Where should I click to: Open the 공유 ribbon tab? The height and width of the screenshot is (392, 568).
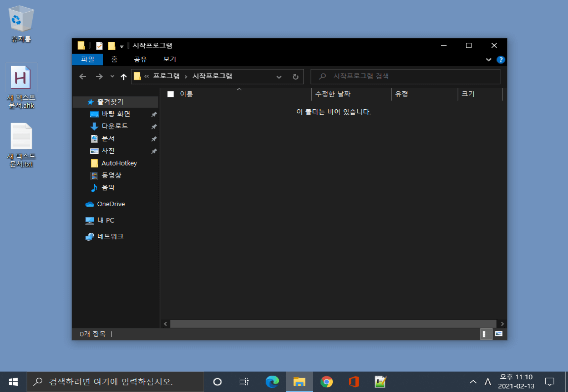coord(141,59)
